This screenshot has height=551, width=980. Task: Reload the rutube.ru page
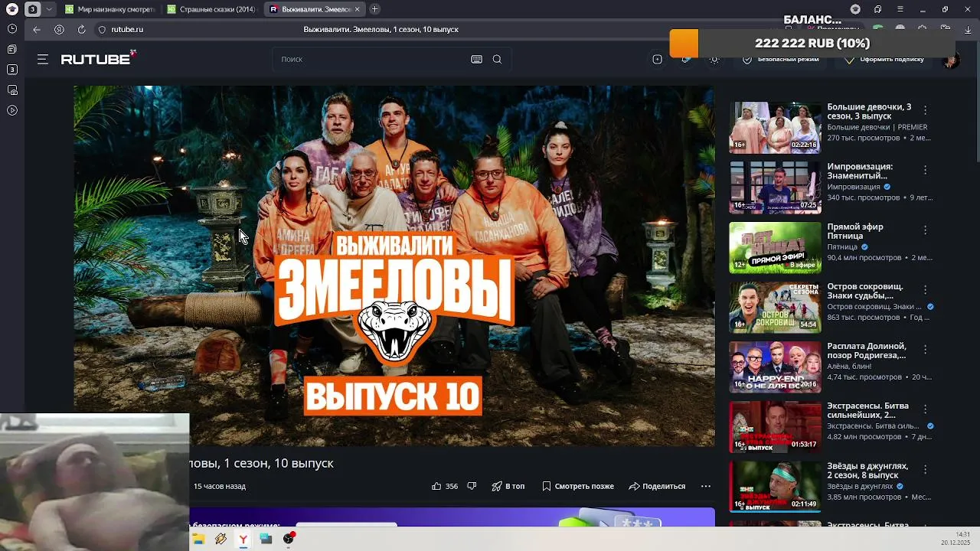[81, 29]
